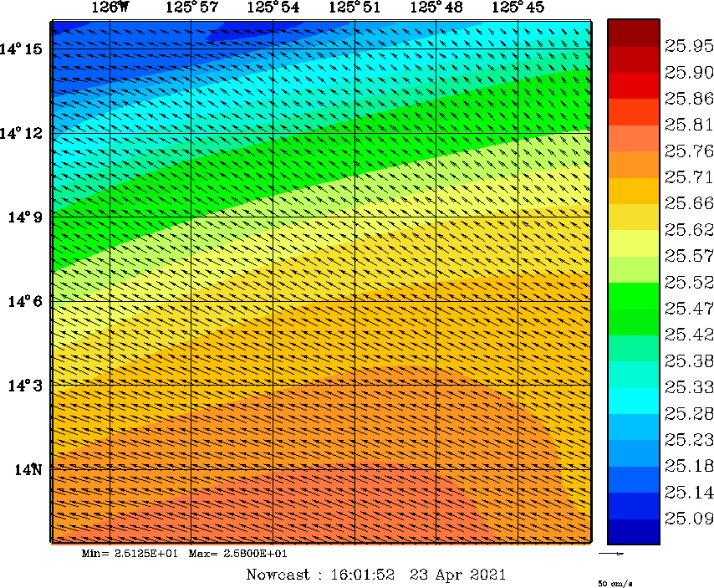Viewport: 714px width, 588px height.
Task: Select the Max value text below the map
Action: pos(237,554)
